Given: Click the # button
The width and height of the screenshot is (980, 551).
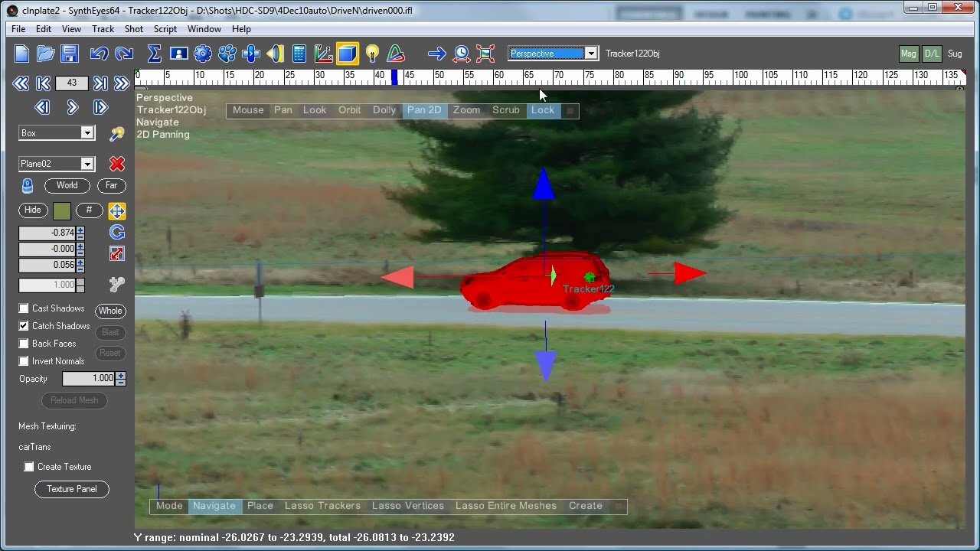Looking at the screenshot, I should [89, 210].
